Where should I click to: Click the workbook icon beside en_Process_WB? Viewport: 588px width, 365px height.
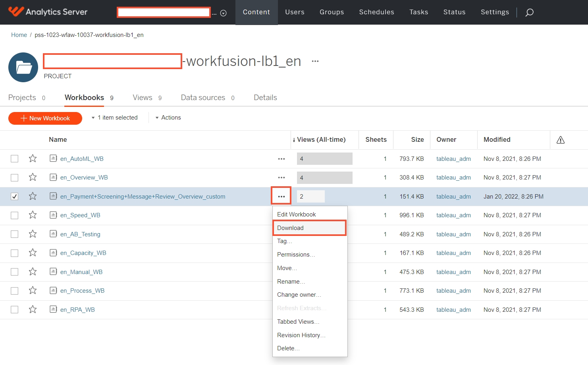click(53, 290)
